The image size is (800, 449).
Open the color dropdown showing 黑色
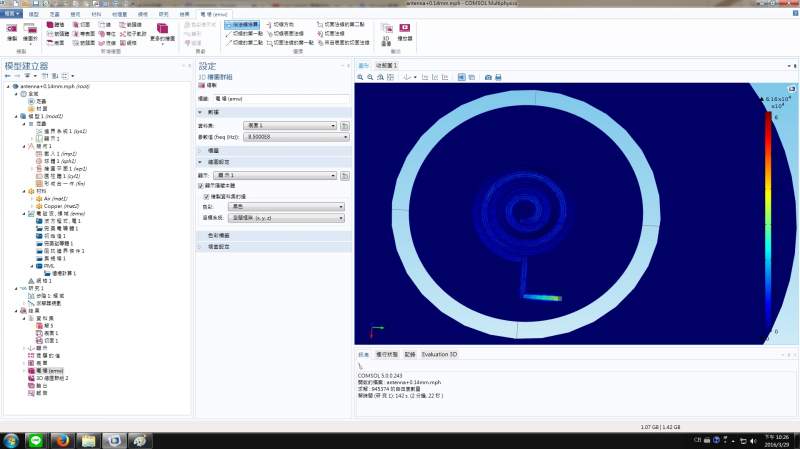pos(287,207)
